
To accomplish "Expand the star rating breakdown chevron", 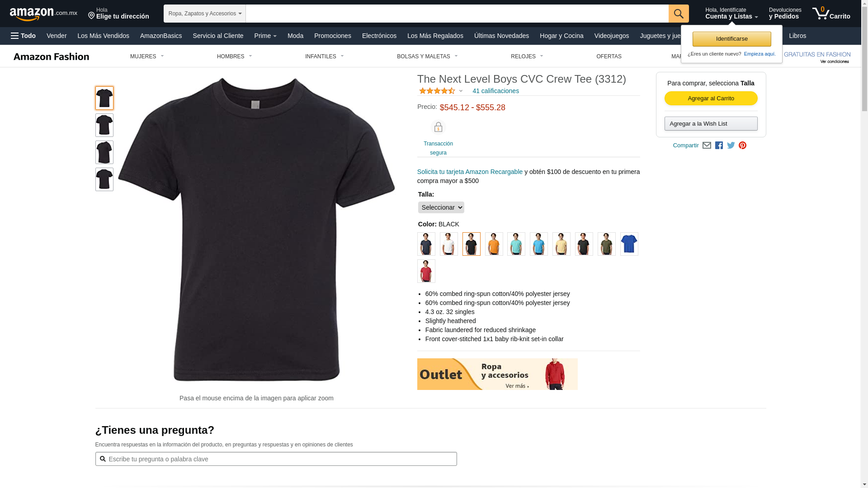I will [x=461, y=91].
